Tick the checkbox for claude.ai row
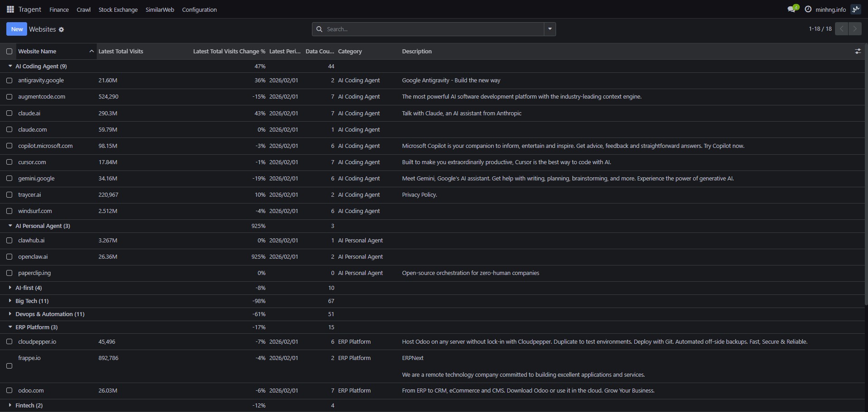868x412 pixels. pos(9,113)
